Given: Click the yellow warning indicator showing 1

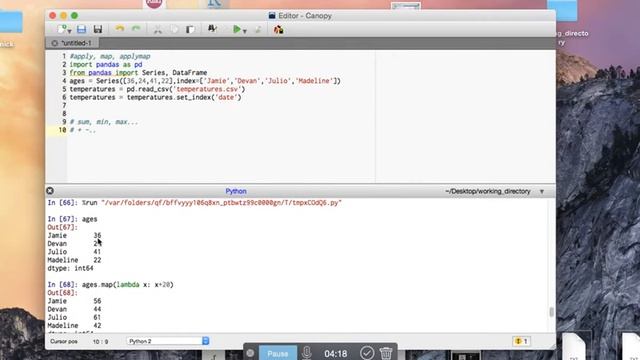Looking at the screenshot, I should click(521, 341).
